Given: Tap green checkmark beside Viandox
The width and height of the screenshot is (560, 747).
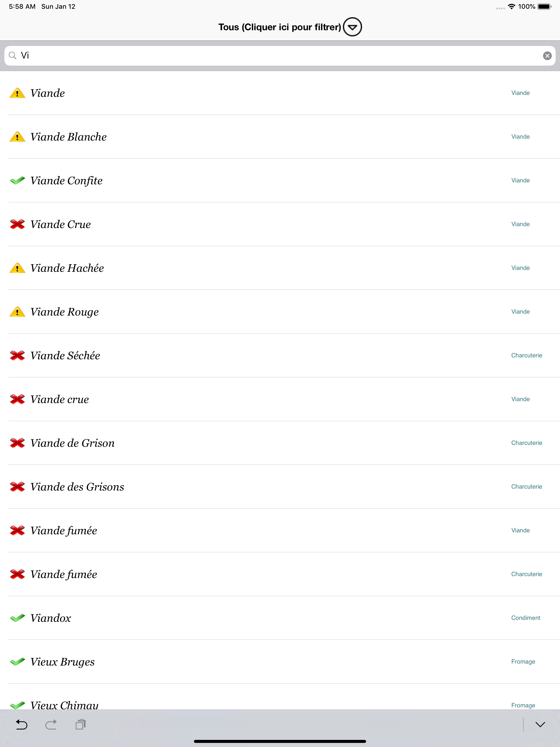Looking at the screenshot, I should (x=17, y=618).
